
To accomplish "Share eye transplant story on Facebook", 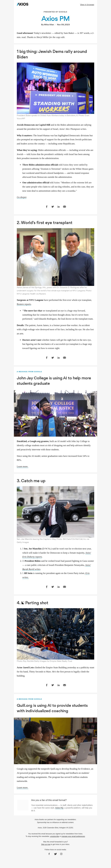I will [47, 358].
